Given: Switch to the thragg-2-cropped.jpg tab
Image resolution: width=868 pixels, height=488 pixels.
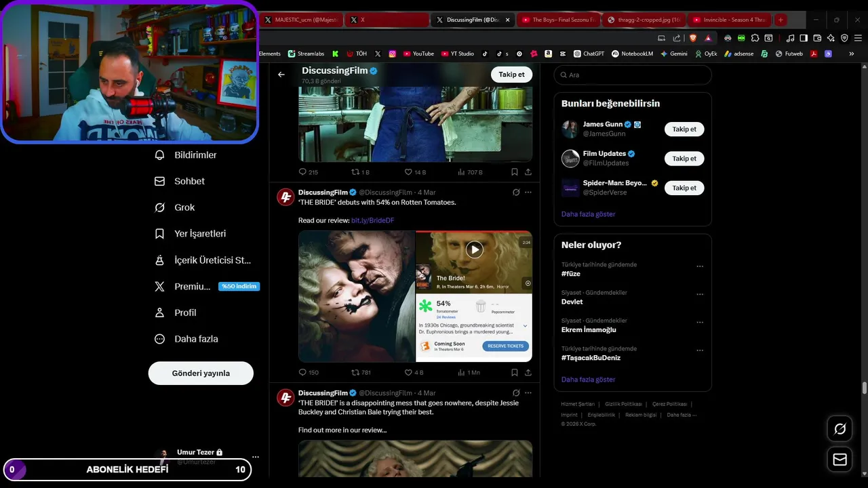Looking at the screenshot, I should tap(644, 20).
